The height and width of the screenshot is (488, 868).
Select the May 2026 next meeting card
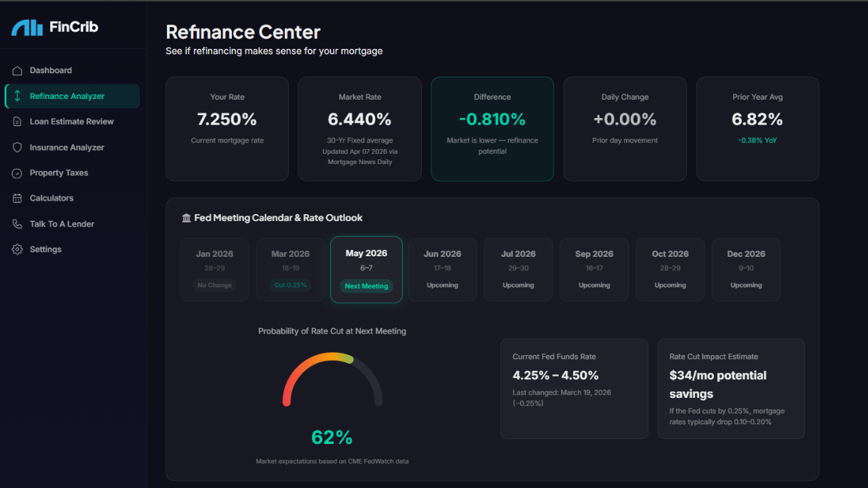point(366,270)
